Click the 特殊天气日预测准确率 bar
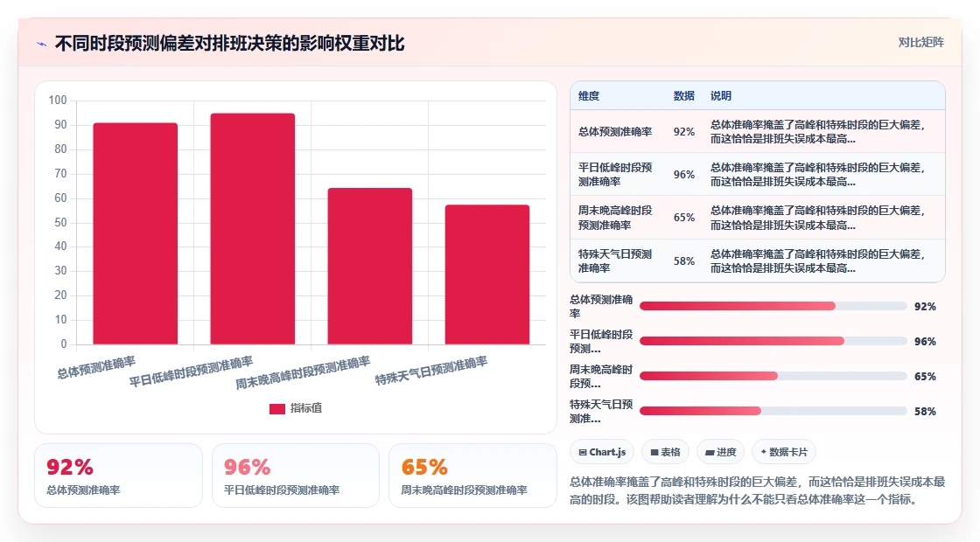The height and width of the screenshot is (542, 980). tap(486, 274)
